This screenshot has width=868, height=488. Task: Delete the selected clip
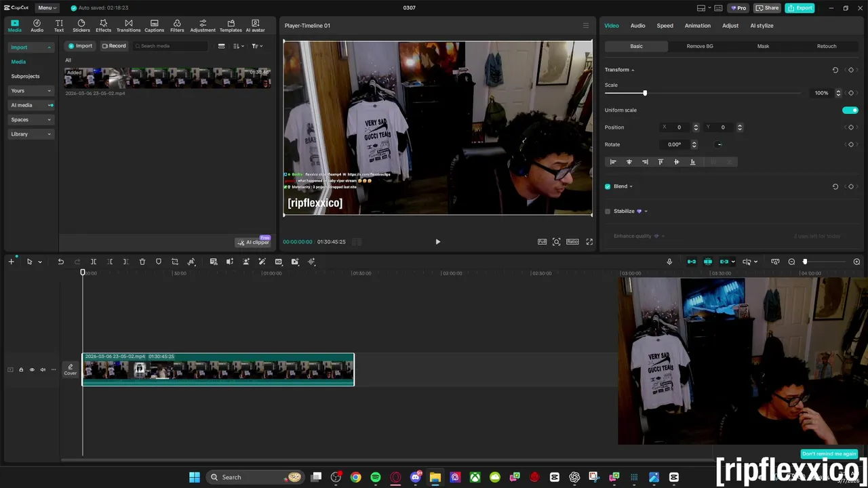point(142,262)
